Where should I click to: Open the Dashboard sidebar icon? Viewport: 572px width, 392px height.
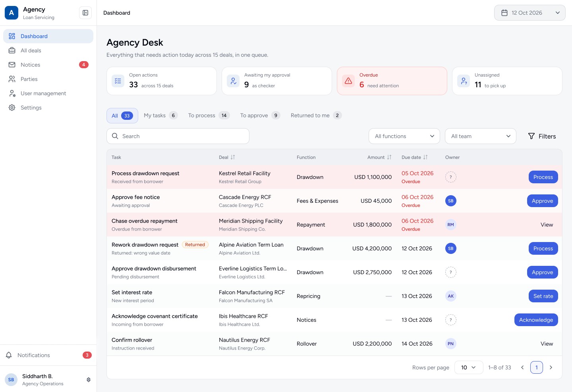[12, 36]
